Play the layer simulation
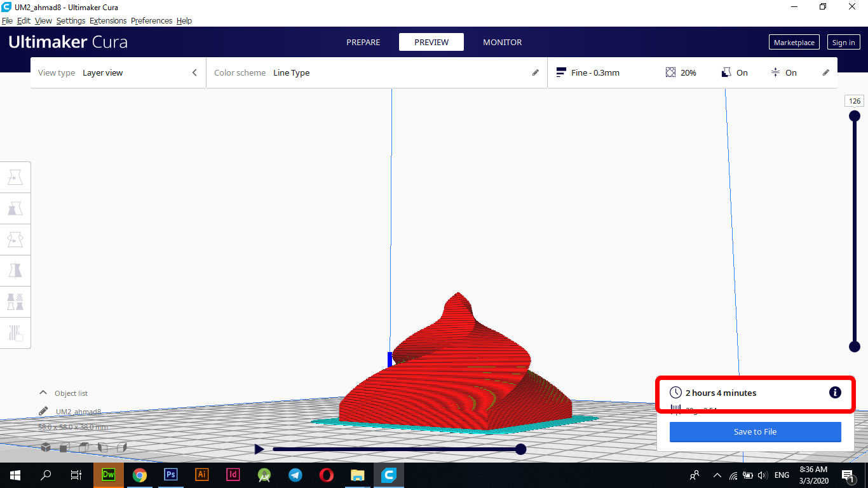 pos(259,449)
